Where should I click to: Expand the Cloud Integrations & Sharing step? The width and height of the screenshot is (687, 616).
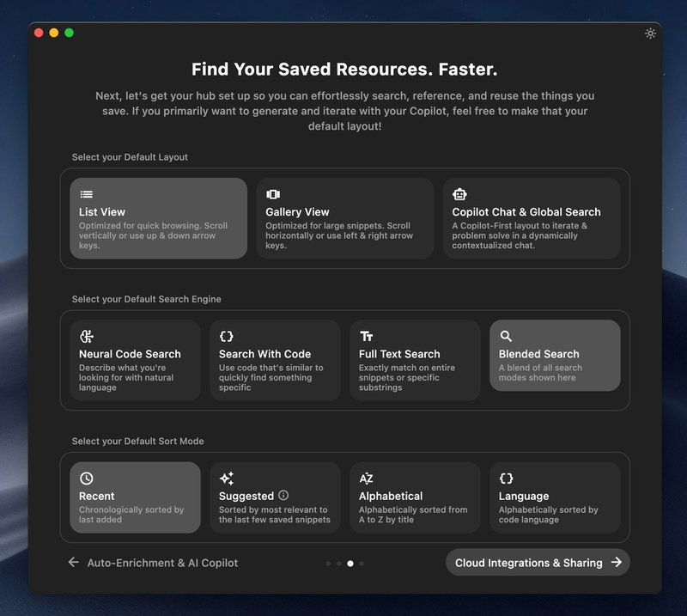click(x=537, y=563)
